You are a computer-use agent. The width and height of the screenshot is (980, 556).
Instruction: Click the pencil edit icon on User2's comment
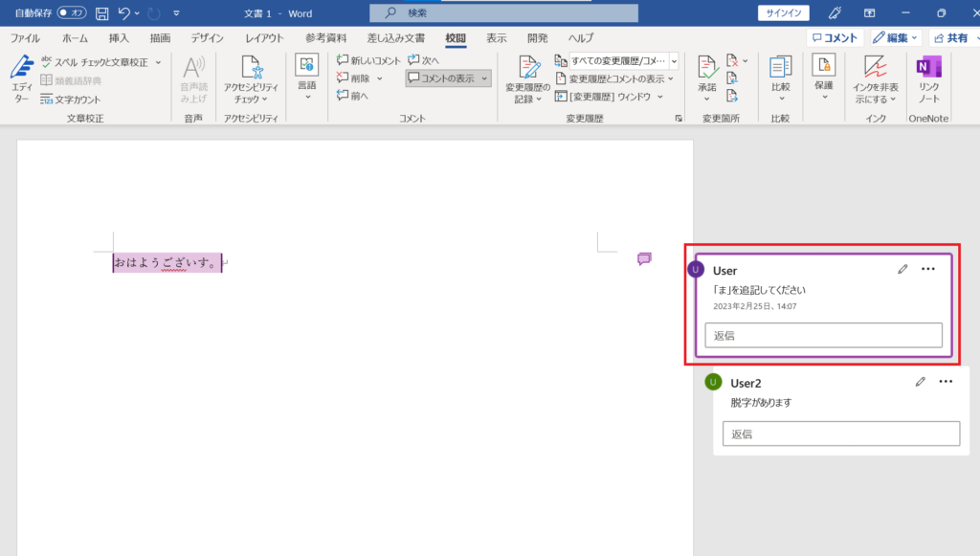click(x=921, y=382)
